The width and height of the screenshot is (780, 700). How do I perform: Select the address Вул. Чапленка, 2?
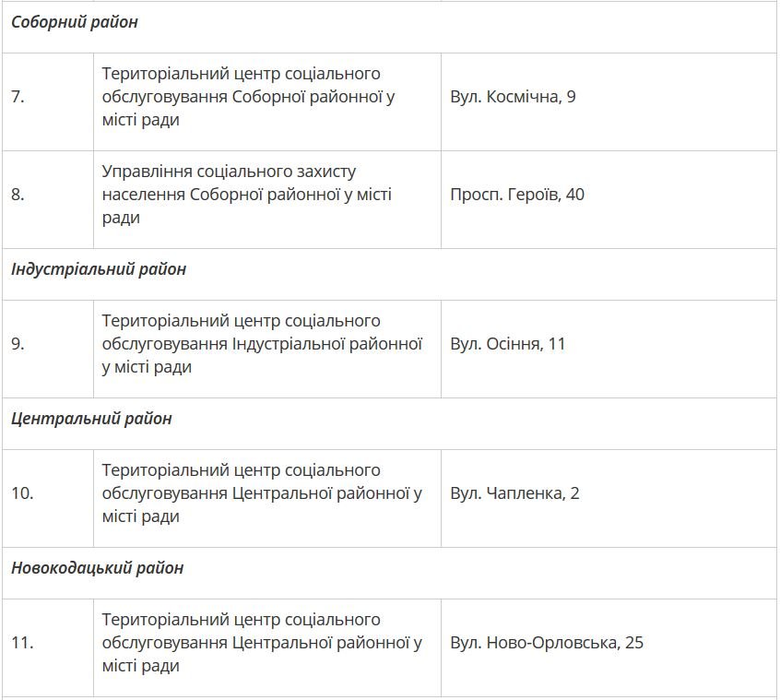[x=514, y=493]
